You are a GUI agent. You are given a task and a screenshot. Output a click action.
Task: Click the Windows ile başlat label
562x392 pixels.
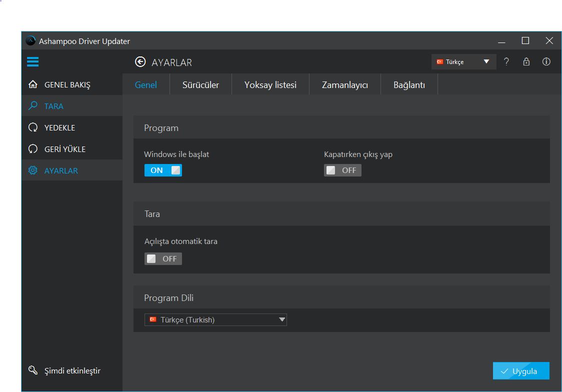click(x=176, y=154)
